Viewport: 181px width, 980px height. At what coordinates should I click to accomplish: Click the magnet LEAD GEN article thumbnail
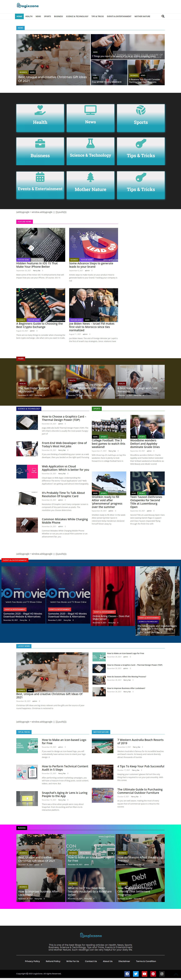click(93, 245)
